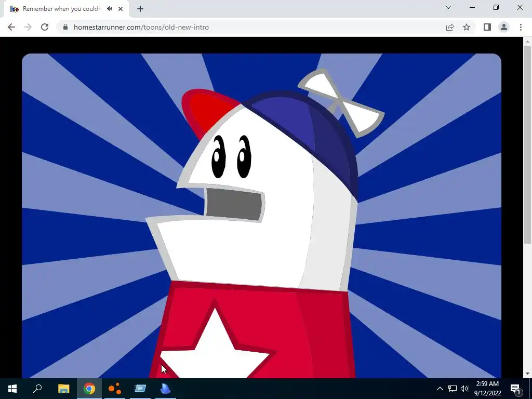Click the Homestar Runner cartoon video
The width and height of the screenshot is (532, 399).
coord(261,216)
